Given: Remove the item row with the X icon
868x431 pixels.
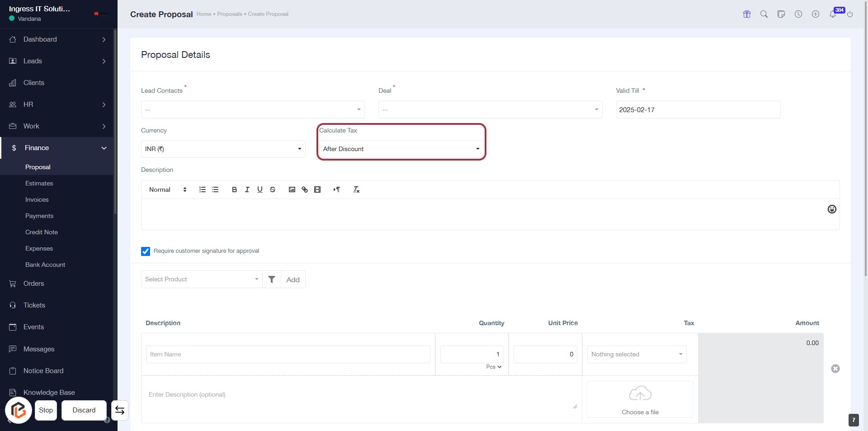Looking at the screenshot, I should (835, 369).
